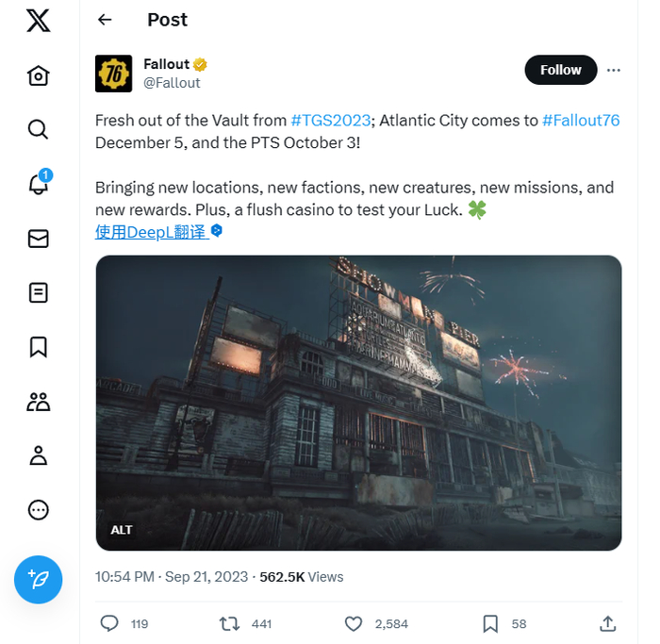Expand the More circle menu in sidebar
This screenshot has height=644, width=660.
(38, 510)
